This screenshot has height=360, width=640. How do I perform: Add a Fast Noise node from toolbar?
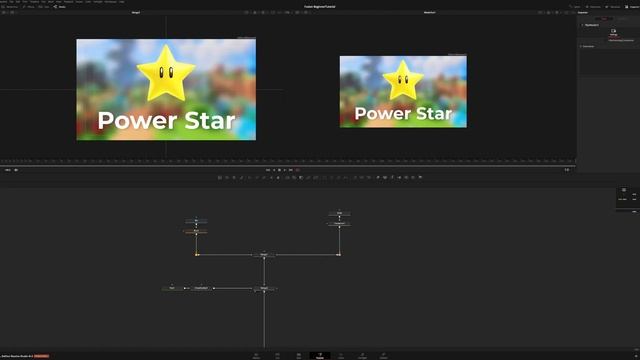[x=227, y=178]
